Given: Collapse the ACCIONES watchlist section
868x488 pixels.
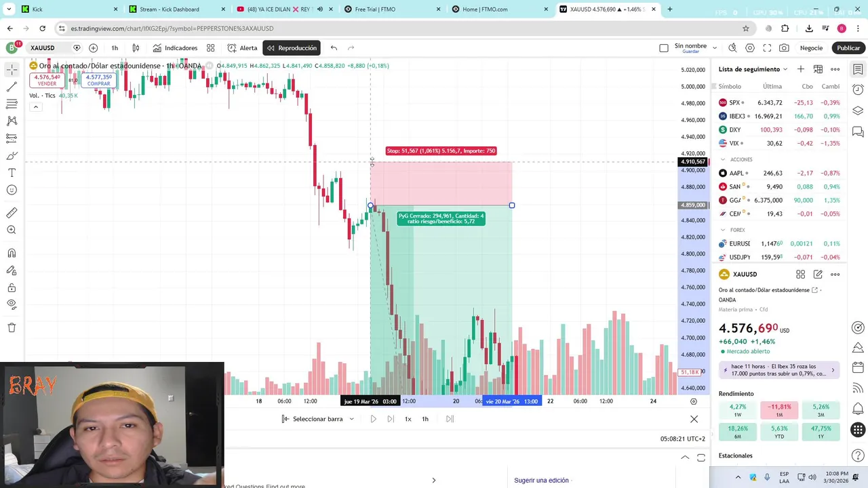Looking at the screenshot, I should (723, 159).
